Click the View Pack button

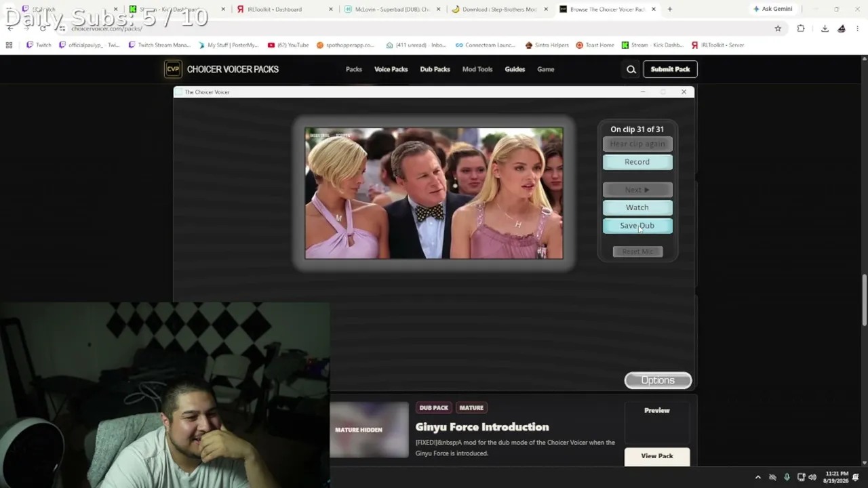[657, 456]
